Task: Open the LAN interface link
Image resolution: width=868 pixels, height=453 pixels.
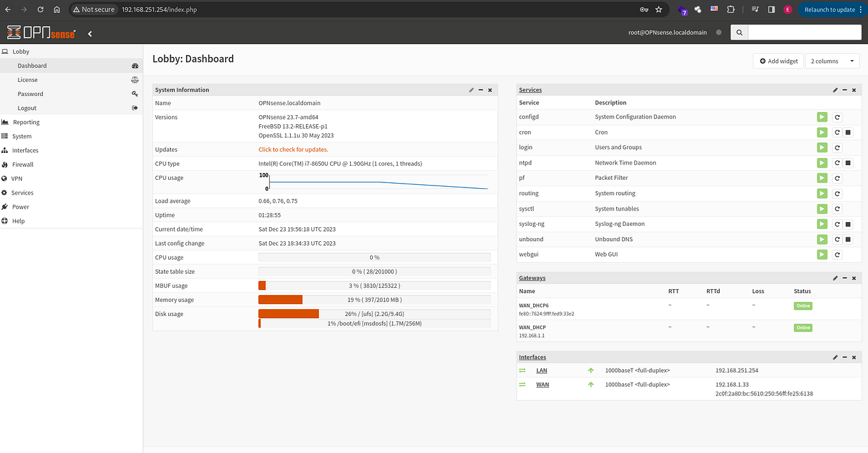Action: [x=541, y=370]
